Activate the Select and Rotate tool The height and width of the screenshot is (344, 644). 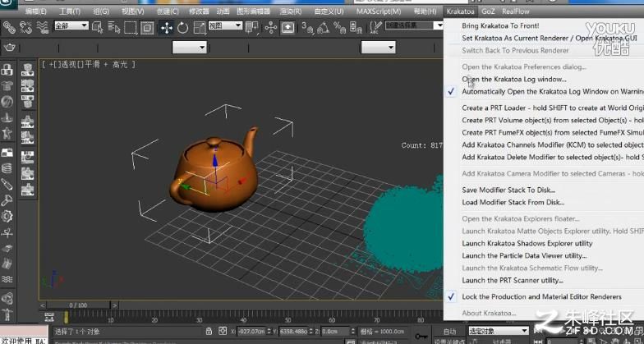182,28
